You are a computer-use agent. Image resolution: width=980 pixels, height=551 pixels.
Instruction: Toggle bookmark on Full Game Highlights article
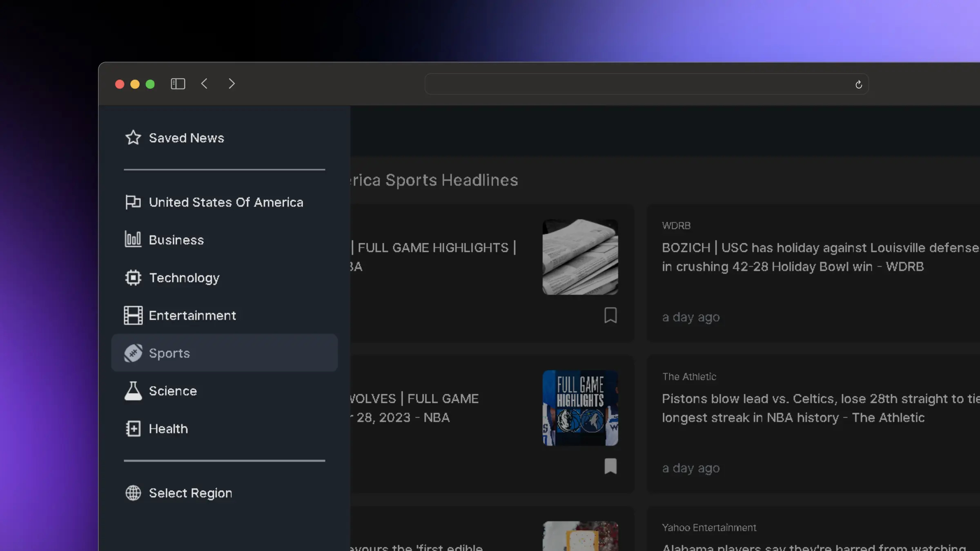610,315
